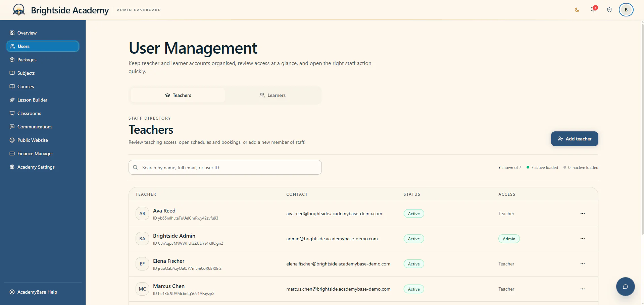644x305 pixels.
Task: Switch to the Learners tab
Action: (x=272, y=95)
